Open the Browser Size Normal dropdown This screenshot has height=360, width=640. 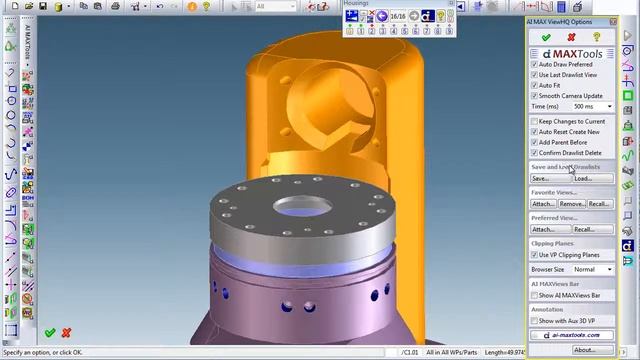click(593, 270)
